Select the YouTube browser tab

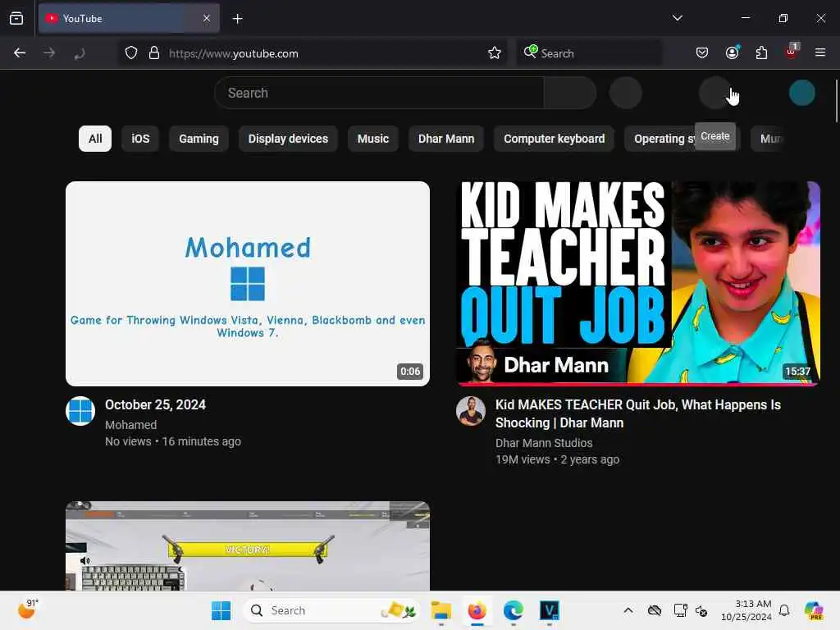tap(129, 19)
